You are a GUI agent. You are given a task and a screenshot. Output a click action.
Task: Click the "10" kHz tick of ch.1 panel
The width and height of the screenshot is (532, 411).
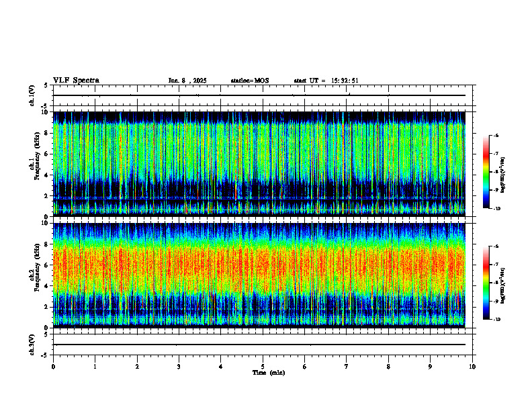tap(45, 112)
